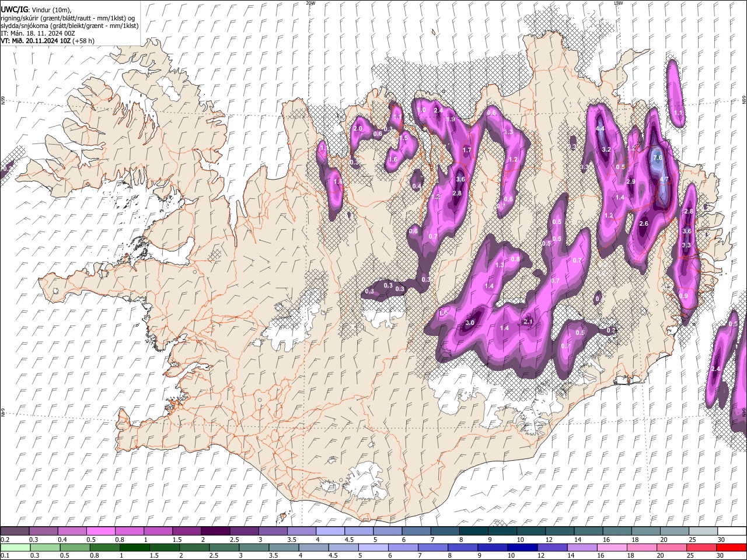The height and width of the screenshot is (560, 747).
Task: Click the '0.1' label on the rain scale
Action: point(5,556)
